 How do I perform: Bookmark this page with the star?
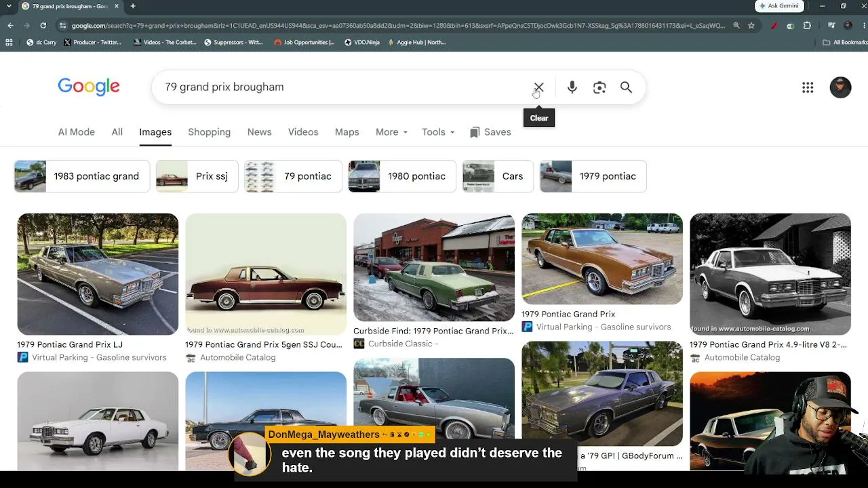pyautogui.click(x=751, y=26)
